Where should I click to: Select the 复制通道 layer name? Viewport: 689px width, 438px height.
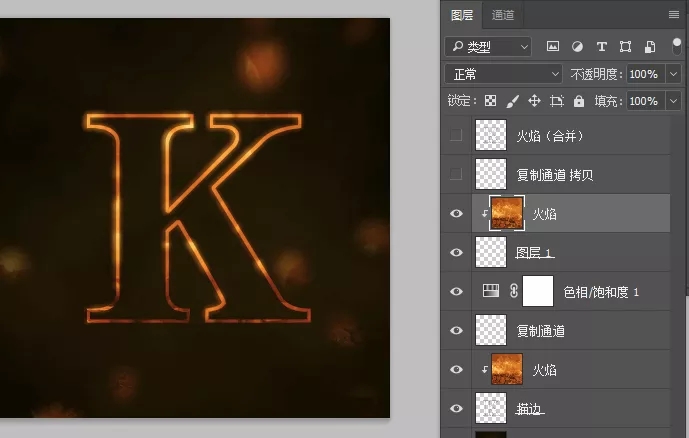(x=540, y=331)
